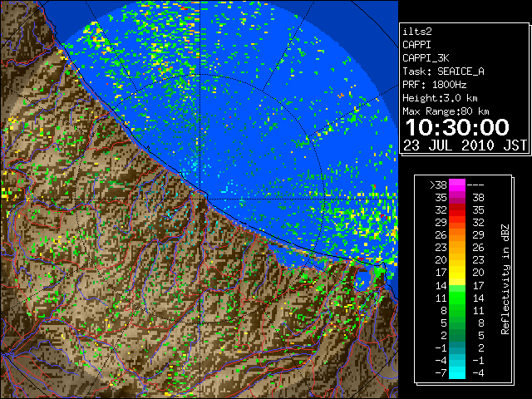Viewport: 532px width, 399px height.
Task: Click the 'ilts2' site name text
Action: 417,32
